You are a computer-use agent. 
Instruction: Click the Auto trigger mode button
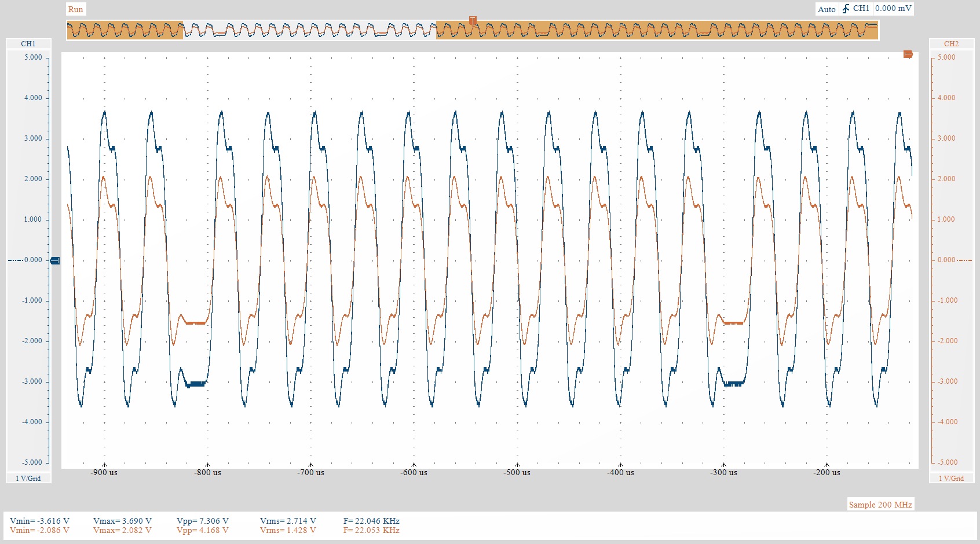point(827,9)
